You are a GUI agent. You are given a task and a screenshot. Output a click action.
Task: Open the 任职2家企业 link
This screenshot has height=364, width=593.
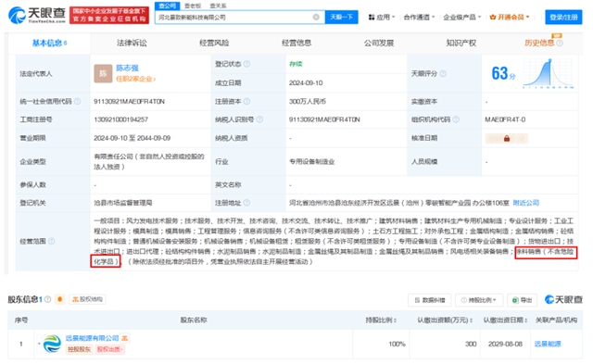(x=136, y=79)
